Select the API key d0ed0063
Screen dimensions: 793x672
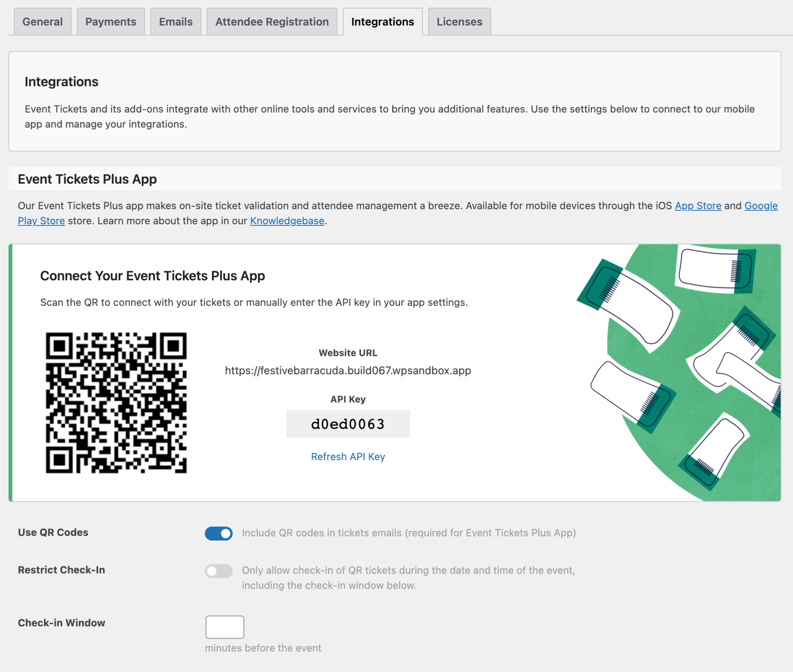pyautogui.click(x=348, y=424)
